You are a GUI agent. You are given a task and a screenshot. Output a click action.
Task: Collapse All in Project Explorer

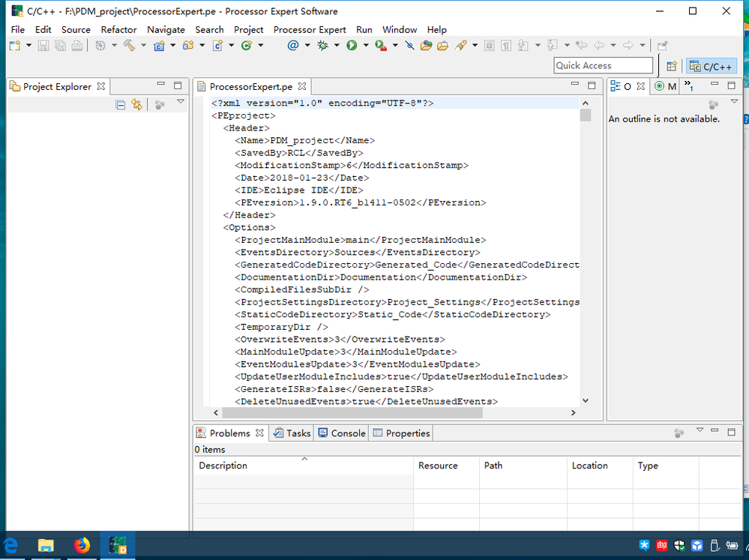(121, 105)
